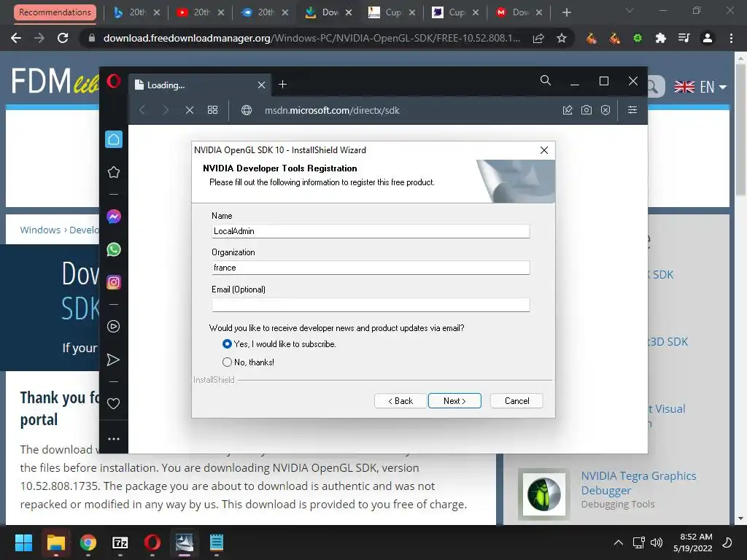Screen dimensions: 747x560
Task: Focus the Opera address bar URL
Action: pos(332,111)
